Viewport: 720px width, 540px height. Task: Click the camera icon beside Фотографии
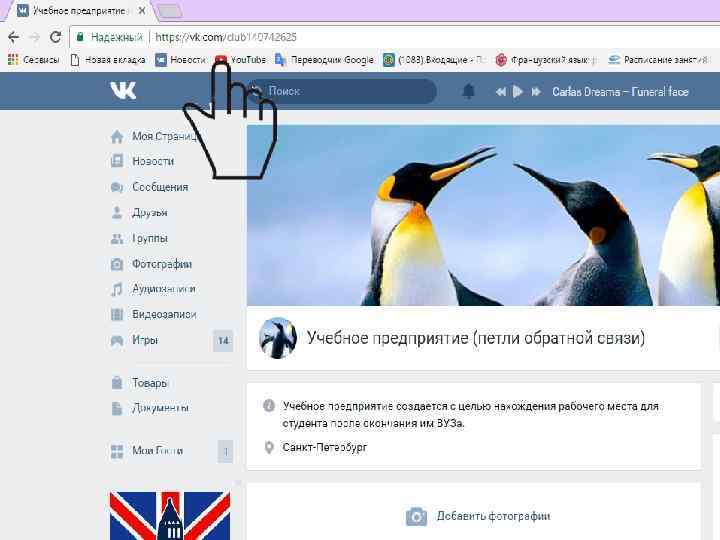pyautogui.click(x=117, y=264)
